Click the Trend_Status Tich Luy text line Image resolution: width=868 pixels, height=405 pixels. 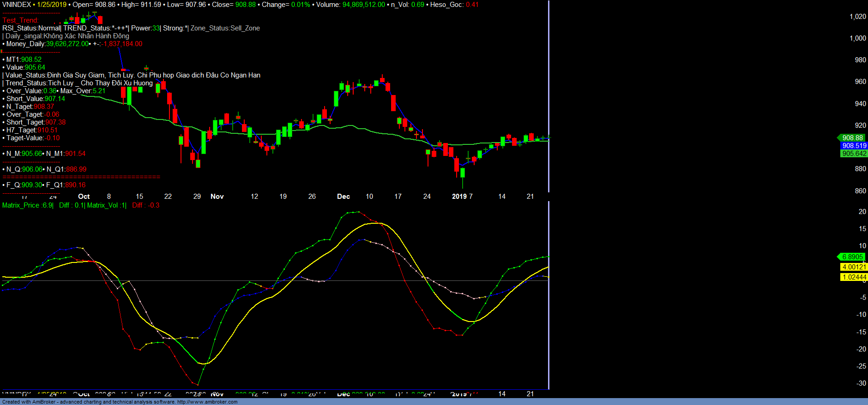(78, 83)
